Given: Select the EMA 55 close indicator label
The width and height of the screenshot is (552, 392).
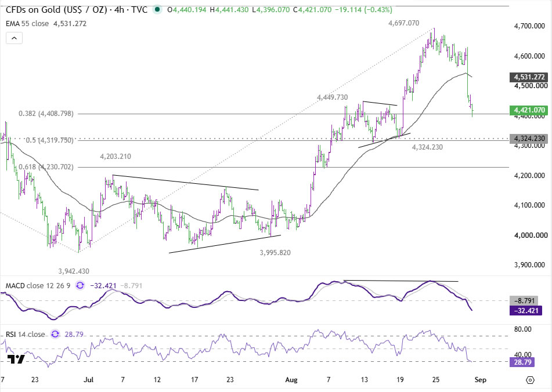Looking at the screenshot, I should pos(27,24).
